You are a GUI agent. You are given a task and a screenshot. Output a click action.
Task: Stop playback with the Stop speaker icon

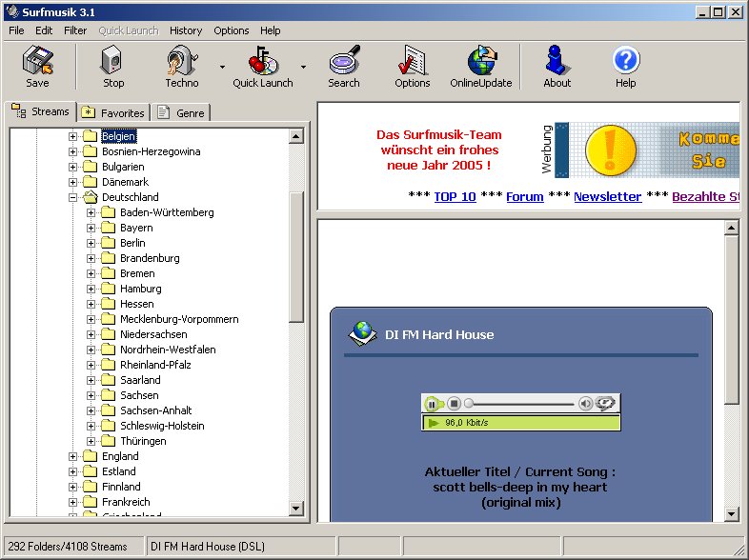112,60
